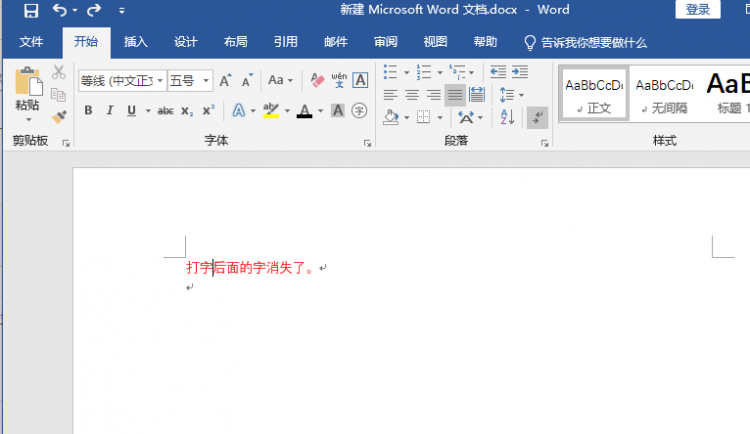Sort text with A-Z icon
This screenshot has width=750, height=434.
point(507,117)
